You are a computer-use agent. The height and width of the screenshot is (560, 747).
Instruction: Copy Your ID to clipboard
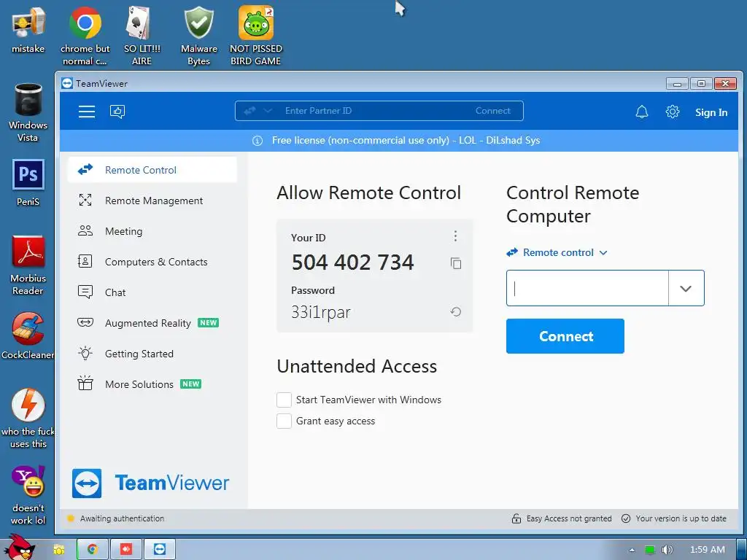coord(456,263)
